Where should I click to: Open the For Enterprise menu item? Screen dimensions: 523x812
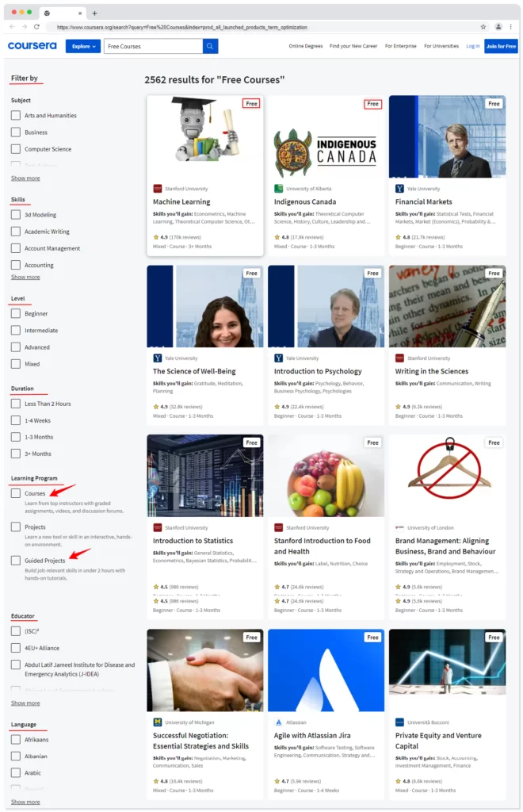[400, 46]
